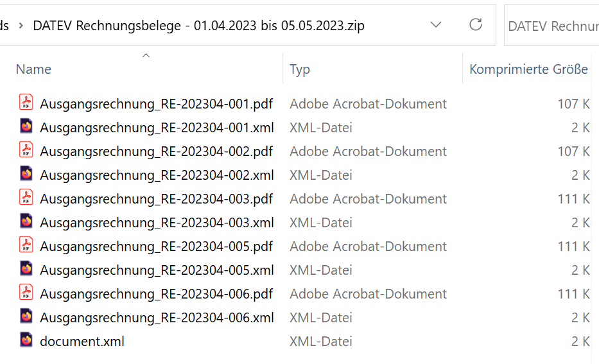The image size is (599, 364).
Task: Expand the breadcrumb chevron before the zip name
Action: [x=21, y=26]
